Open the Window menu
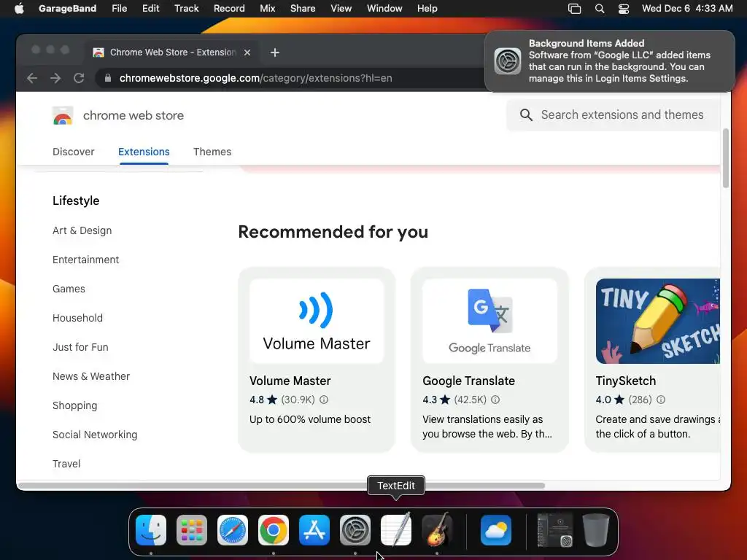747x560 pixels. [384, 9]
